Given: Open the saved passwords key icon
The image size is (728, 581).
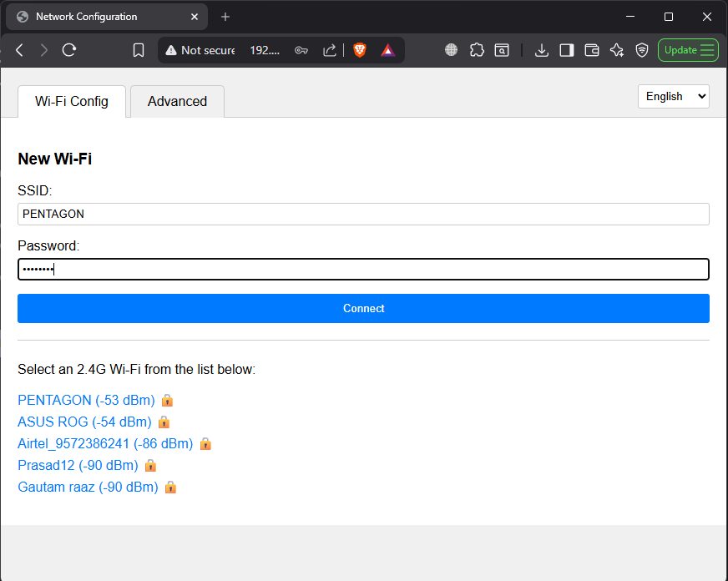Looking at the screenshot, I should coord(301,50).
